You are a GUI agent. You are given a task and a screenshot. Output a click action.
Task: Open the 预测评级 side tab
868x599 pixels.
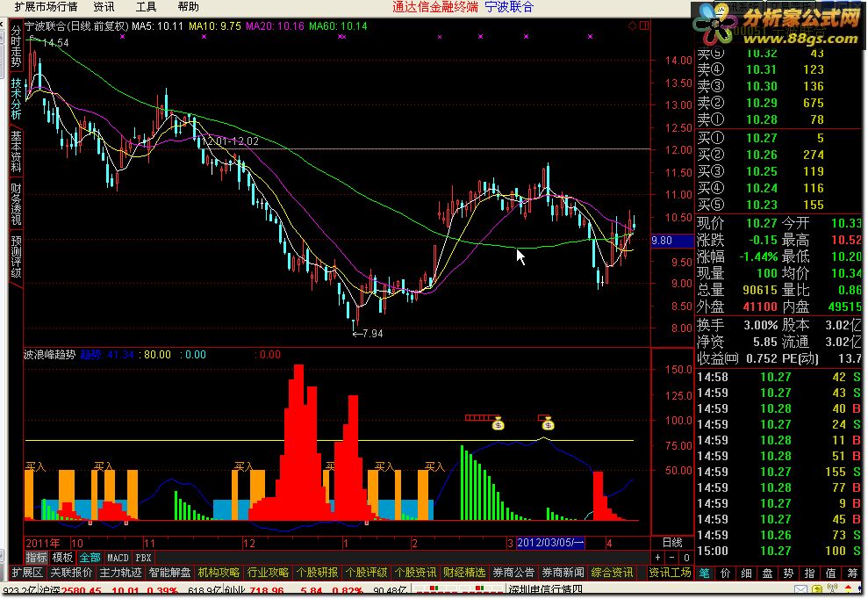click(16, 256)
